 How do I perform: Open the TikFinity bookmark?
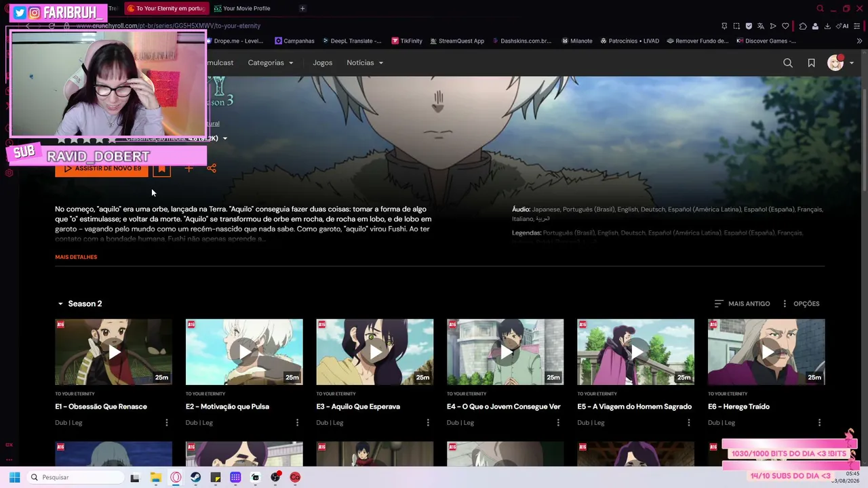[x=407, y=41]
